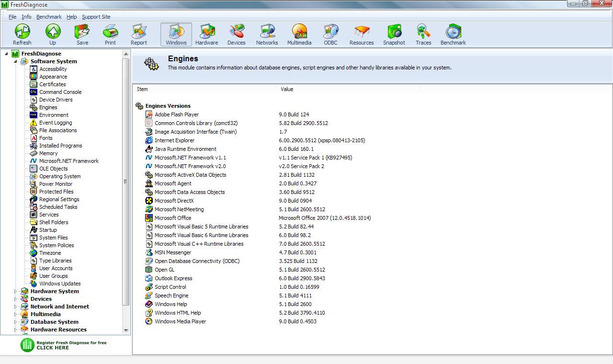This screenshot has width=613, height=364.
Task: Collapse the FreshDiagnose root node
Action: click(6, 54)
